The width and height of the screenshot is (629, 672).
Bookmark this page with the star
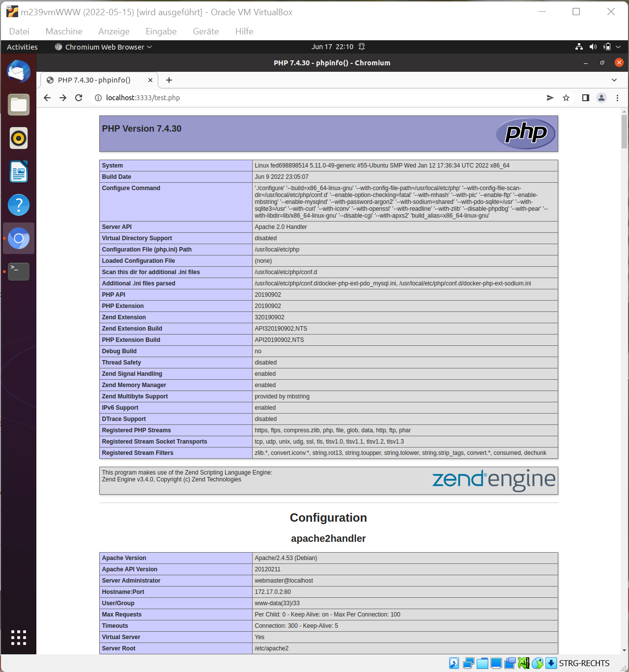tap(566, 98)
